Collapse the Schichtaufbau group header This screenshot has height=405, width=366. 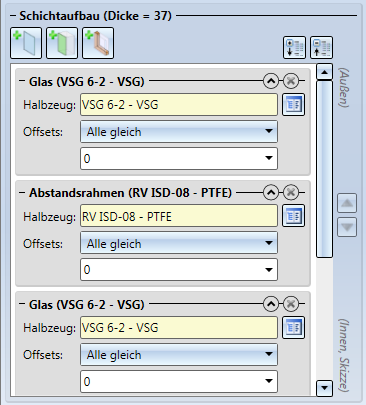pyautogui.click(x=13, y=16)
